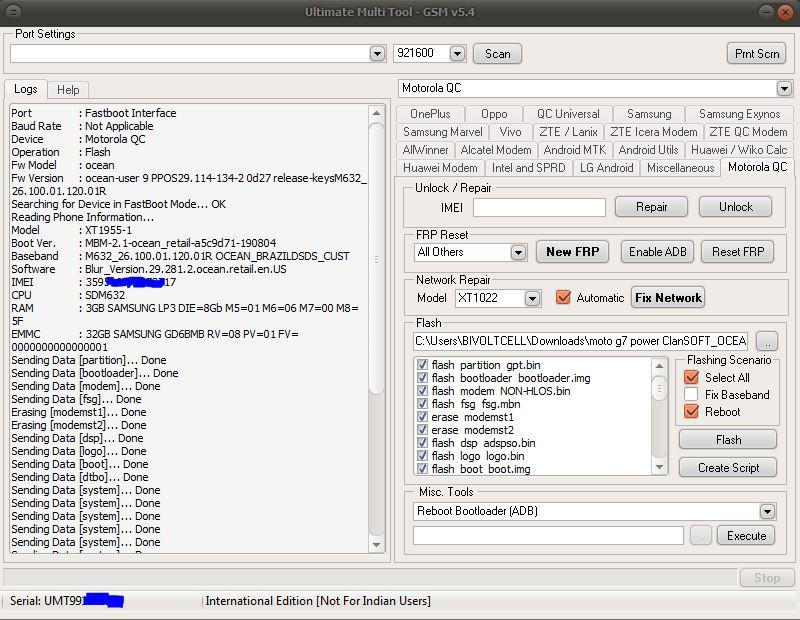Uncheck erase modemst1 item
This screenshot has width=800, height=620.
[422, 417]
